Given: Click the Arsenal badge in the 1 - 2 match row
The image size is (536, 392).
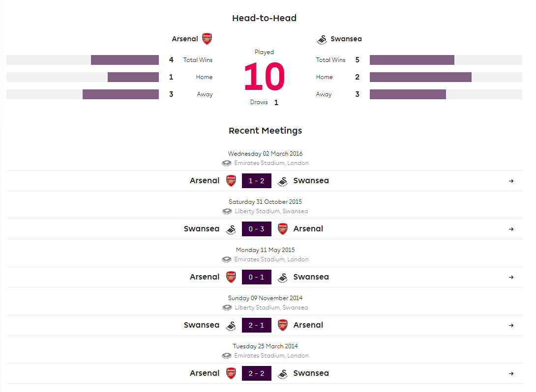Looking at the screenshot, I should pos(231,181).
